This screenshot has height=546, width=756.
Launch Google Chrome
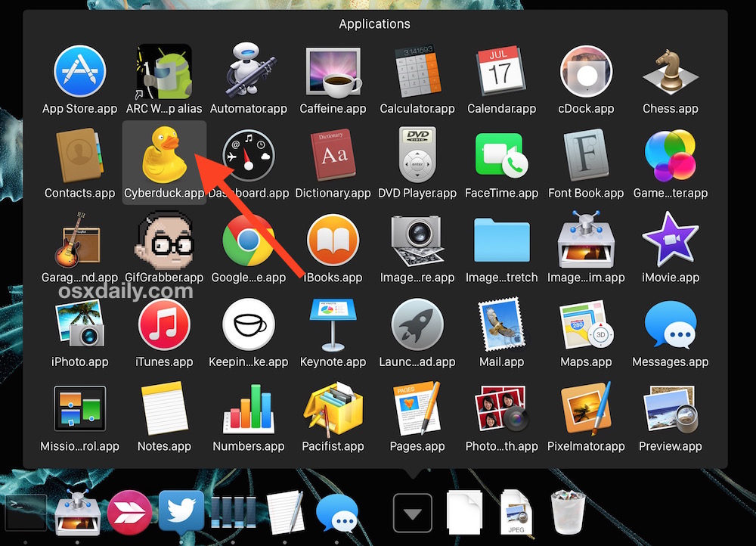click(x=248, y=240)
